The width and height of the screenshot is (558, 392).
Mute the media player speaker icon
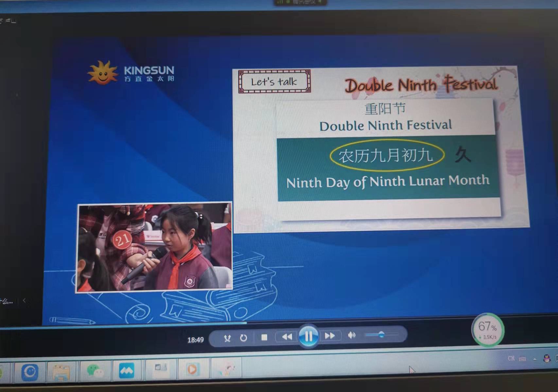coord(352,335)
